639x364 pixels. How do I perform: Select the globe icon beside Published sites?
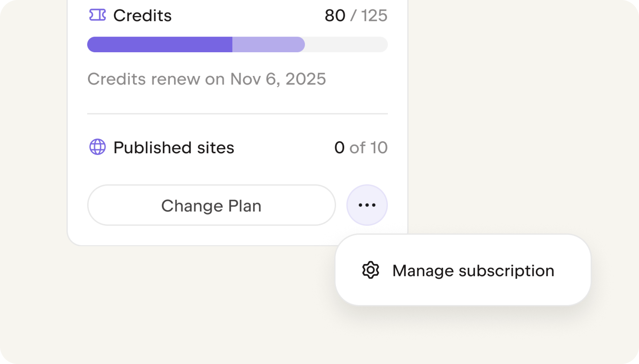point(97,147)
